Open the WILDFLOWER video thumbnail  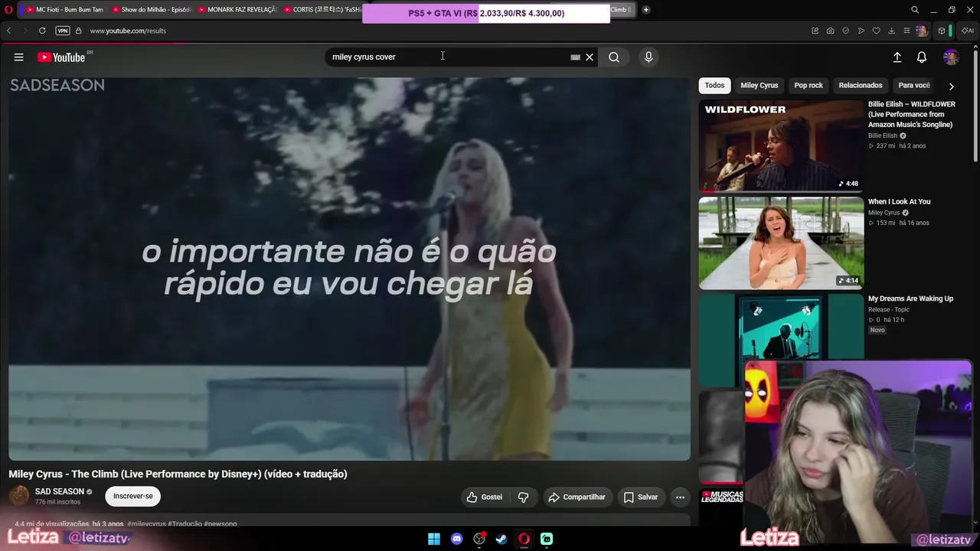coord(781,145)
